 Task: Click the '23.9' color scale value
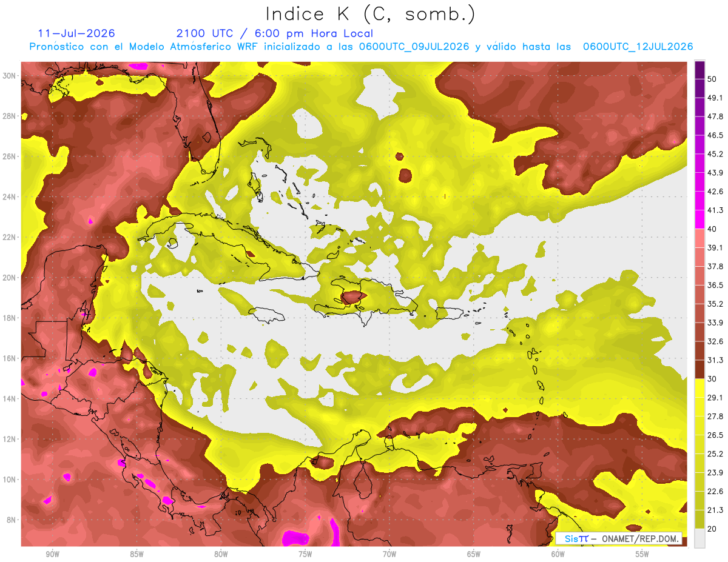715,473
